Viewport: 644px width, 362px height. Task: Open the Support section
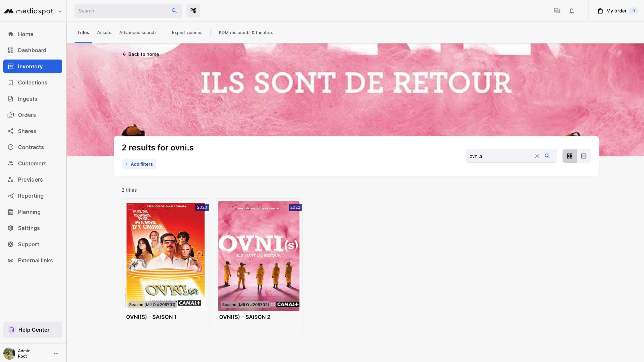(x=33, y=244)
